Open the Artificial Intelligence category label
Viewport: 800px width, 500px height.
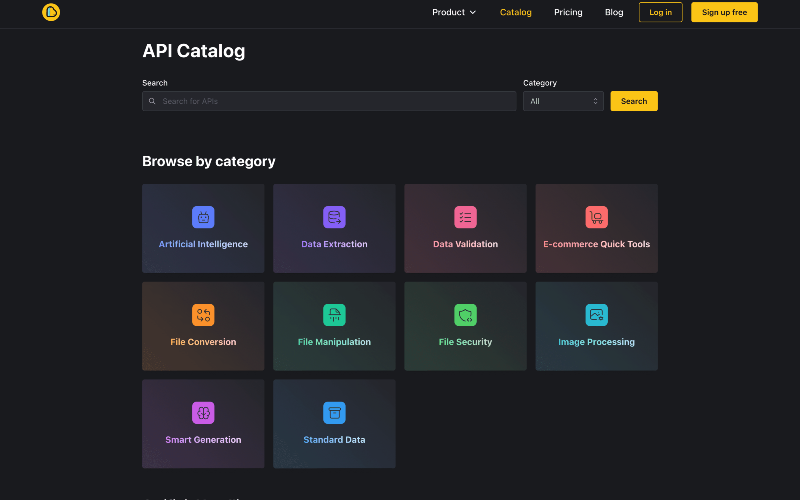point(203,244)
